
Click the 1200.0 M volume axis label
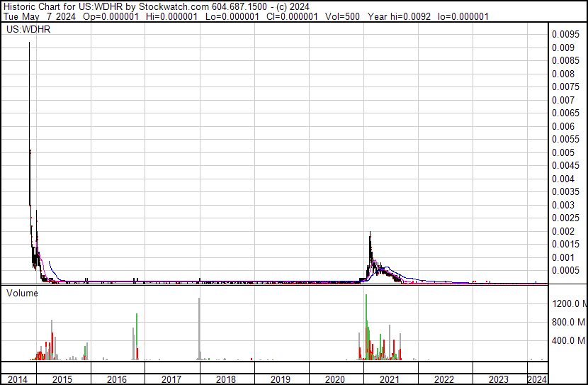[x=569, y=303]
